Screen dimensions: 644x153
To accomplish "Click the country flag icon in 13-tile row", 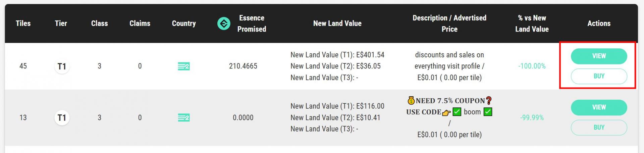I will click(x=183, y=117).
